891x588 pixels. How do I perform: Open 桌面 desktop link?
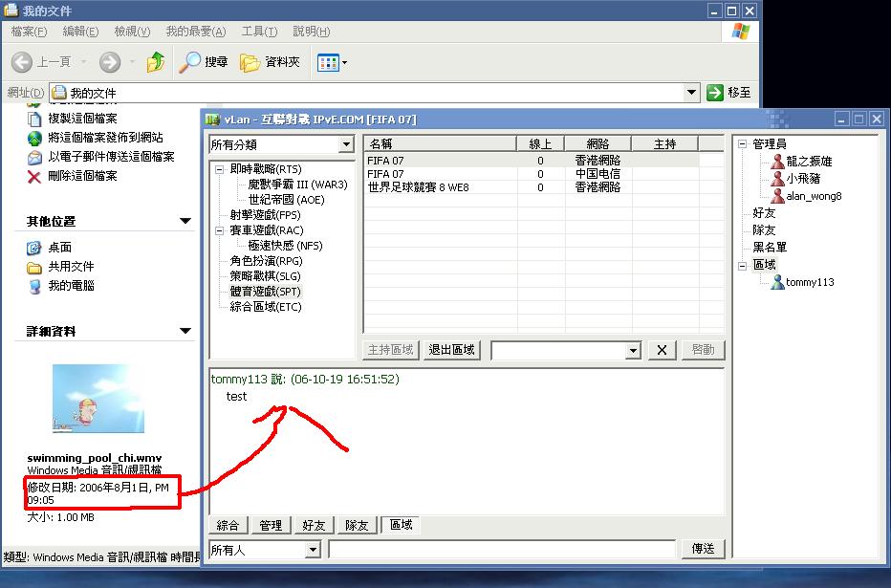click(x=59, y=247)
